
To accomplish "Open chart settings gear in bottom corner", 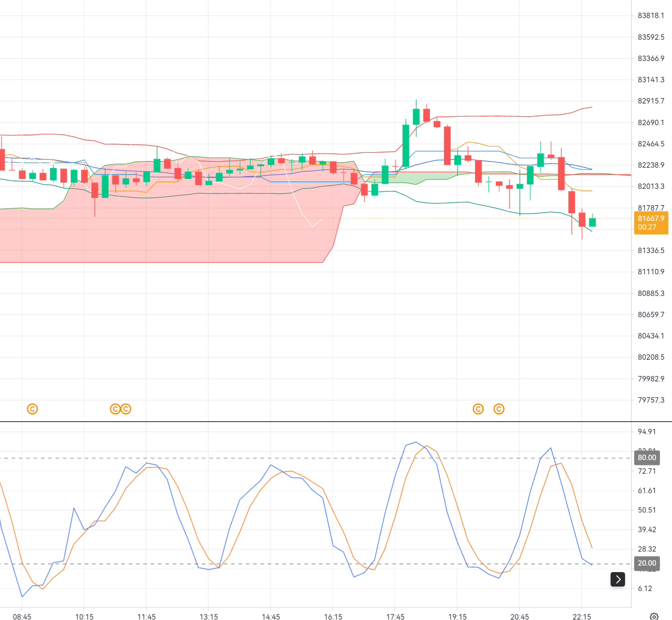I will tap(654, 616).
